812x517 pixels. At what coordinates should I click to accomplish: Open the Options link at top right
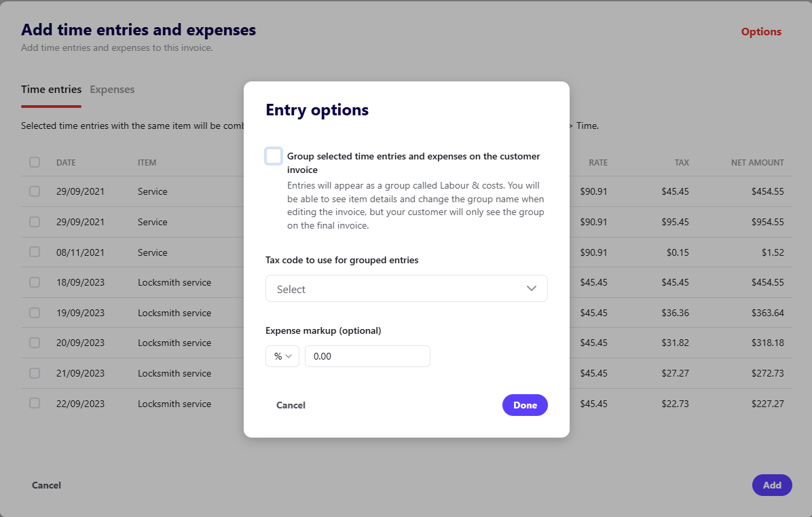(x=761, y=31)
